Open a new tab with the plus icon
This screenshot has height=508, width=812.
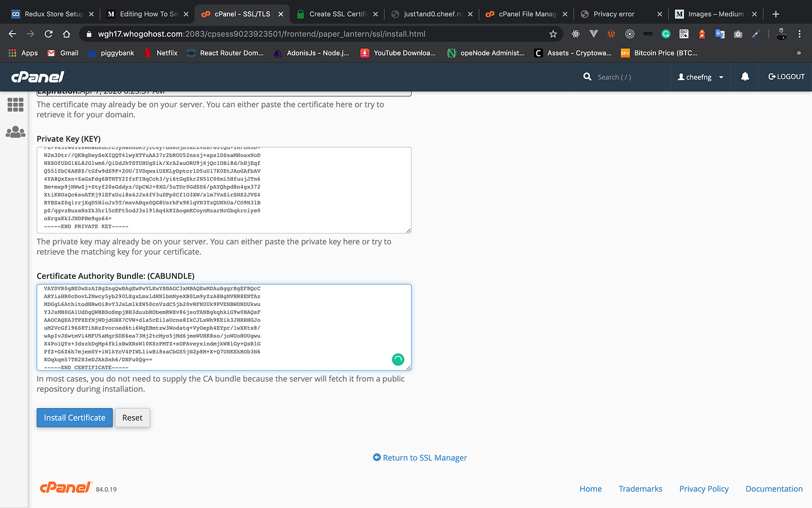point(776,14)
